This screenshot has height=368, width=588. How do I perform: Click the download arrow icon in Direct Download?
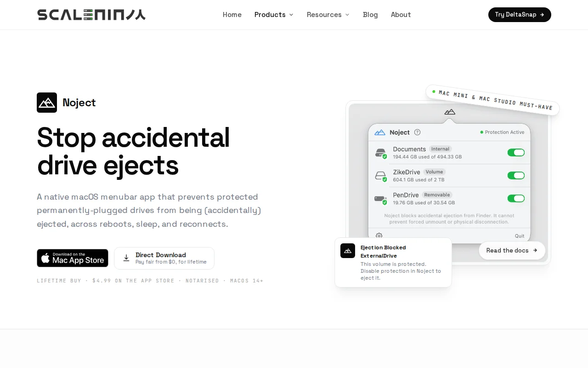[126, 258]
